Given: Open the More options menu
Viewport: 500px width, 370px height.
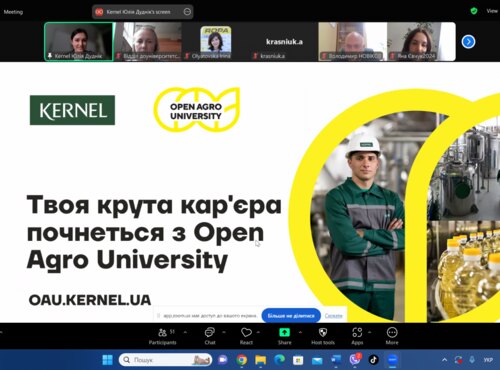Looking at the screenshot, I should point(392,336).
